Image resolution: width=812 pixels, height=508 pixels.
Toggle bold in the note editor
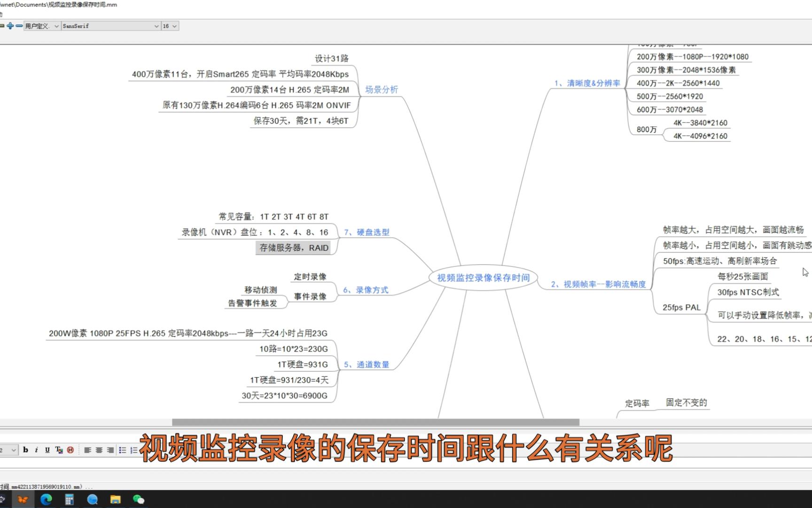(25, 450)
